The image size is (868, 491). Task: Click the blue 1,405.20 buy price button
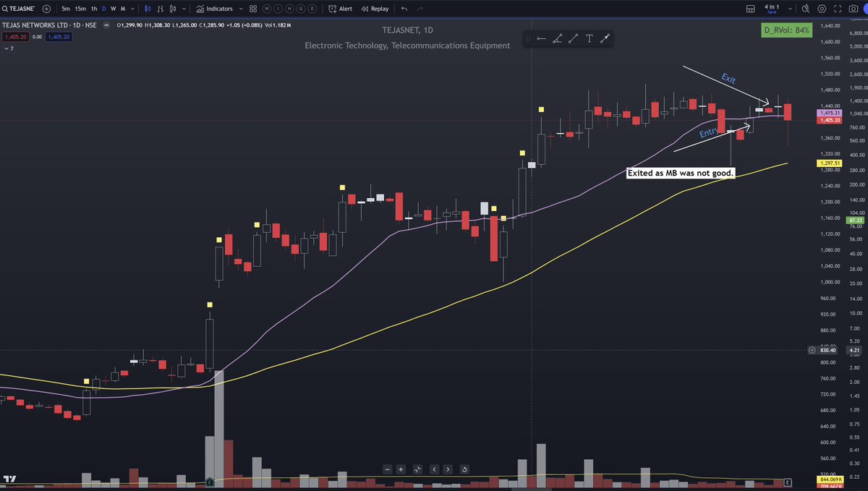click(59, 36)
